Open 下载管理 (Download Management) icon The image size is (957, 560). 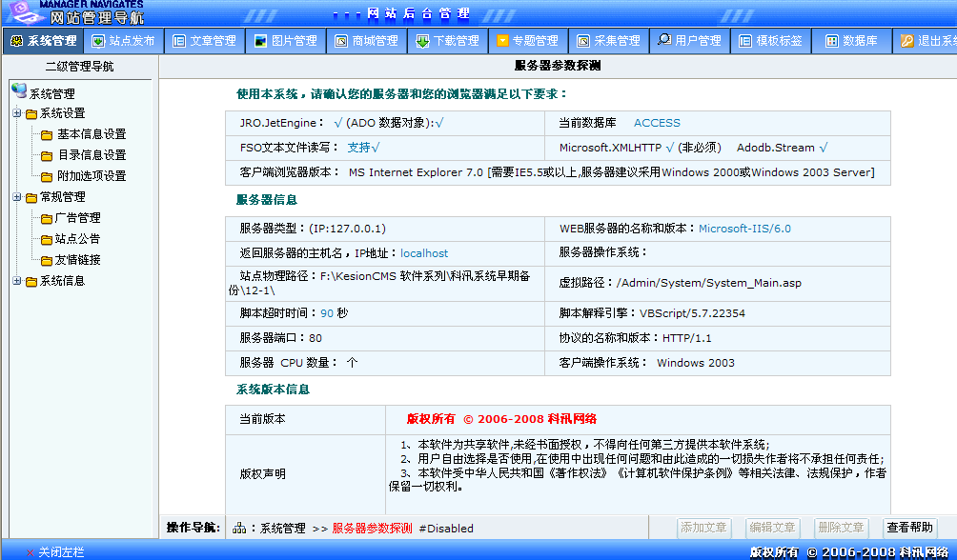point(448,41)
